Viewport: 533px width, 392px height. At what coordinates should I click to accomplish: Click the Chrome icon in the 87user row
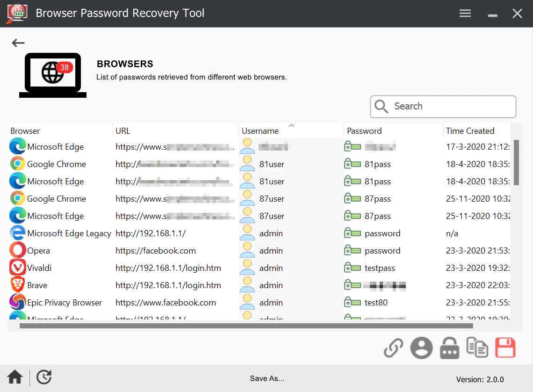coord(18,198)
